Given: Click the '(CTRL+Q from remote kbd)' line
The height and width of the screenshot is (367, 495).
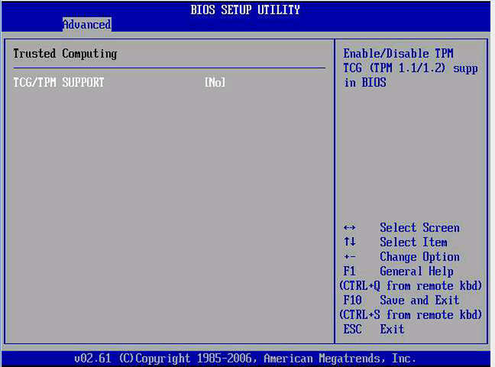Looking at the screenshot, I should tap(411, 286).
